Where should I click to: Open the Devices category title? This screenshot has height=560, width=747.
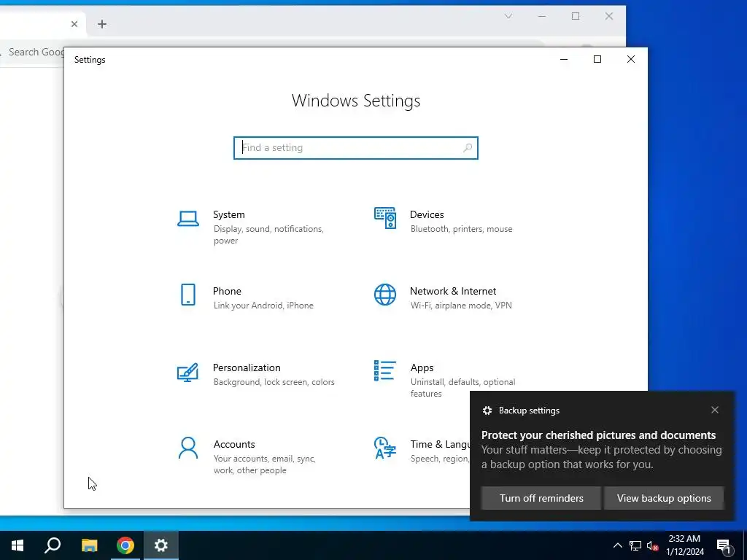(427, 215)
